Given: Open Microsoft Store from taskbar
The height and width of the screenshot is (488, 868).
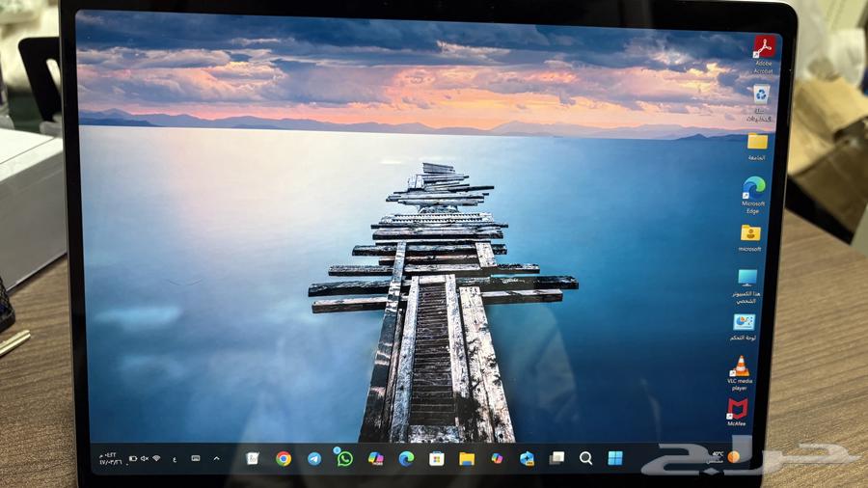Looking at the screenshot, I should [436, 459].
